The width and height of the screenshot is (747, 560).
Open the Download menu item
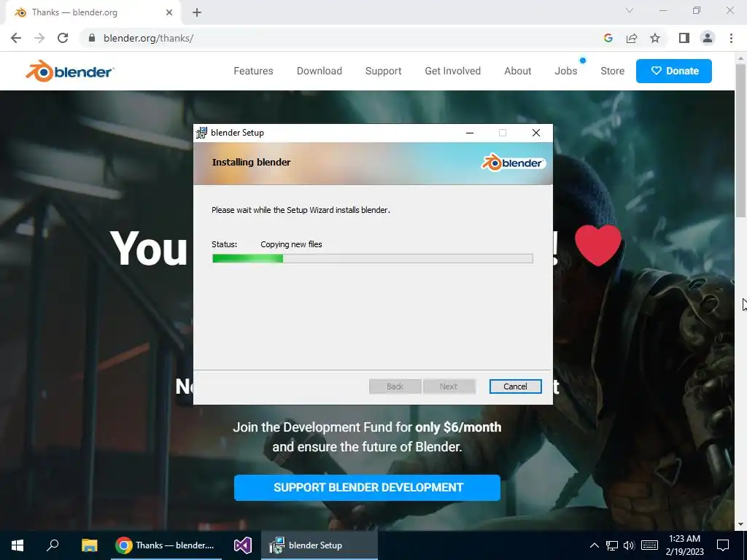pos(320,71)
